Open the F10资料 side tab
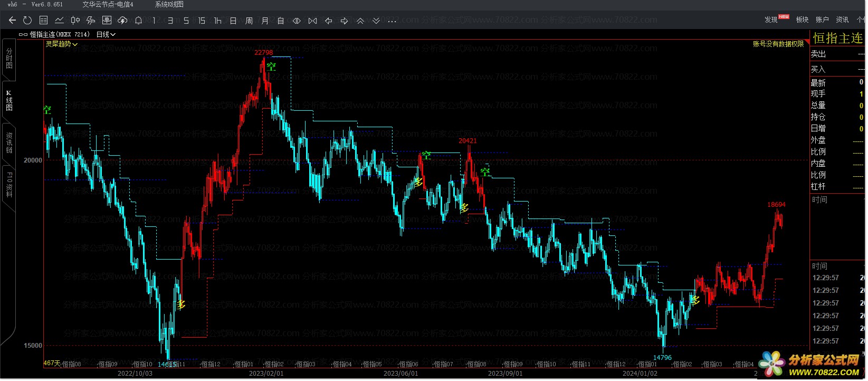The width and height of the screenshot is (868, 381). (x=9, y=185)
